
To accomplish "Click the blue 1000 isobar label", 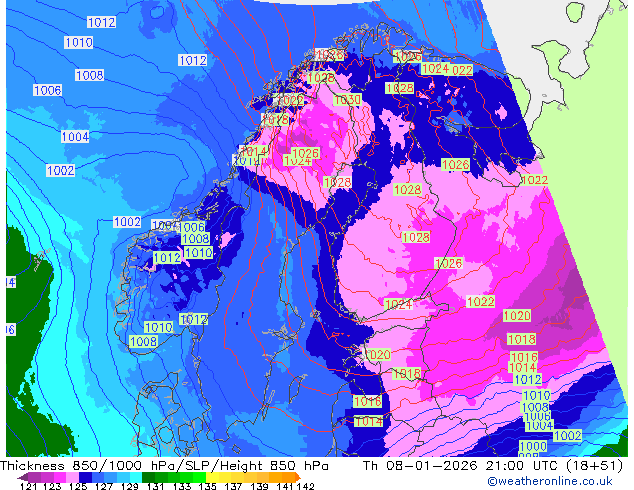I will point(533,446).
